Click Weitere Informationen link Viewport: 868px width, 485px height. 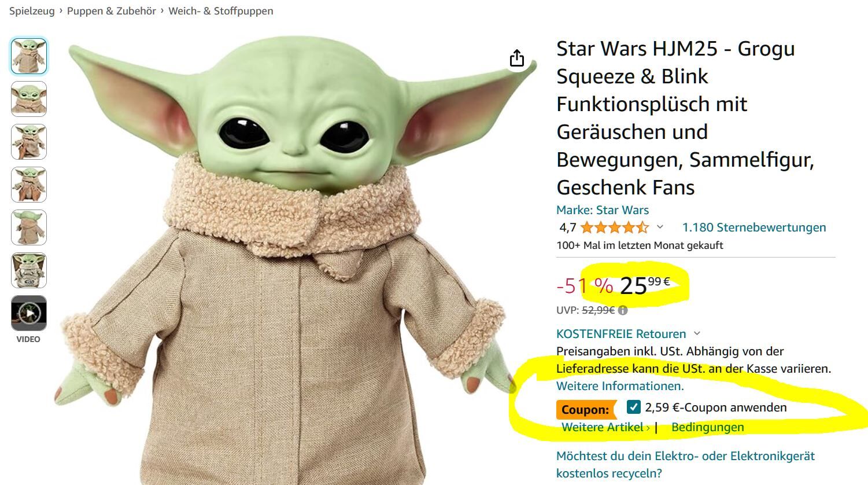pyautogui.click(x=620, y=386)
